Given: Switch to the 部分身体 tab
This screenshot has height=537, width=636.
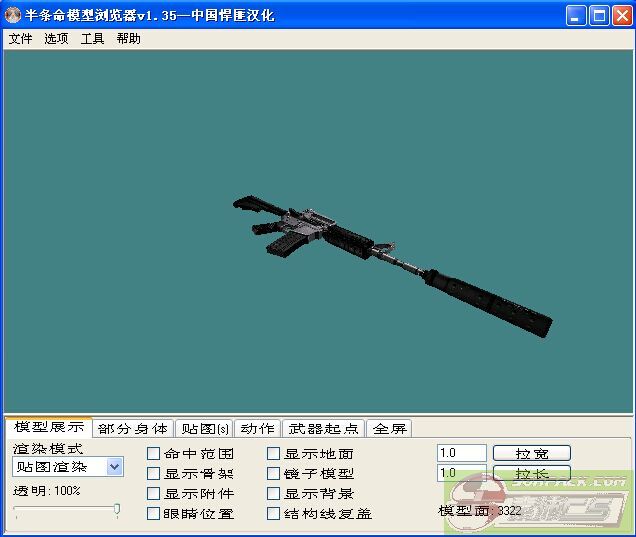Looking at the screenshot, I should coord(134,429).
